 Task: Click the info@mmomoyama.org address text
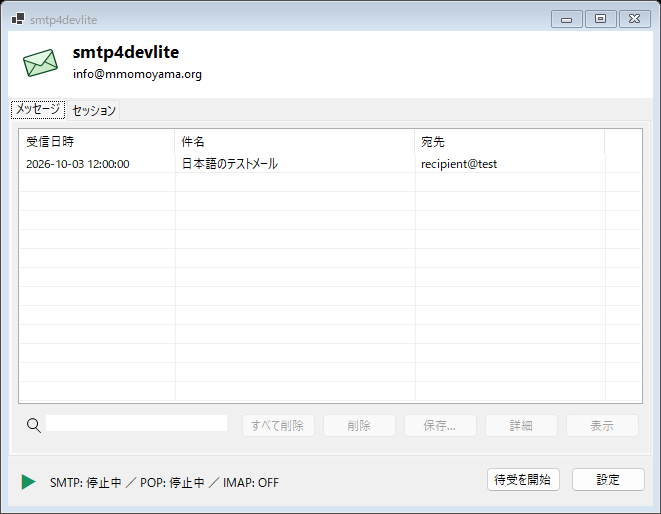point(137,74)
